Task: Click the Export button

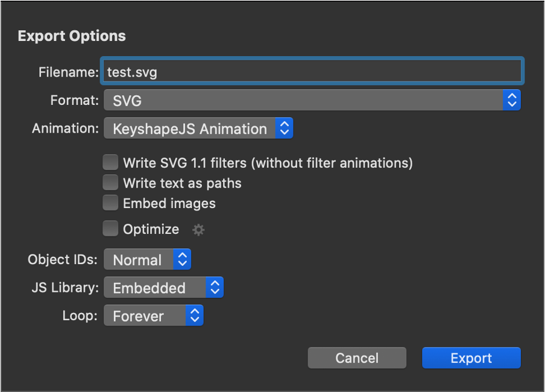Action: pyautogui.click(x=471, y=358)
